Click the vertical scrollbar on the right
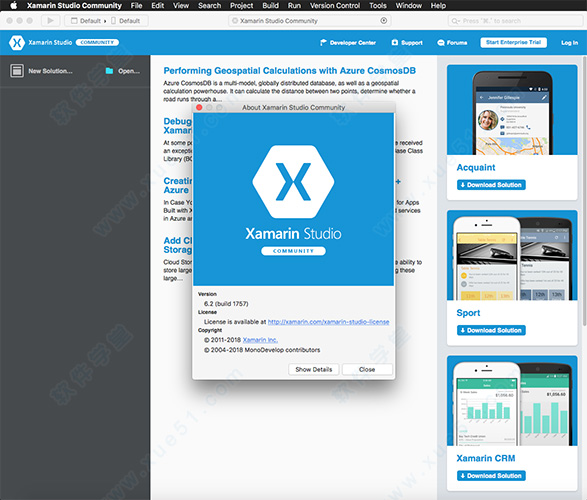This screenshot has height=500, width=587. coord(584,191)
